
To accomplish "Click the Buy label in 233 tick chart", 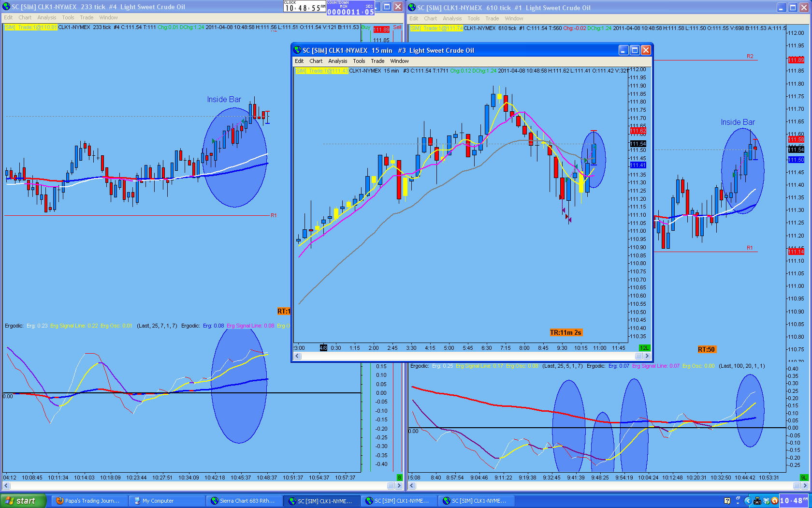I will (x=366, y=27).
